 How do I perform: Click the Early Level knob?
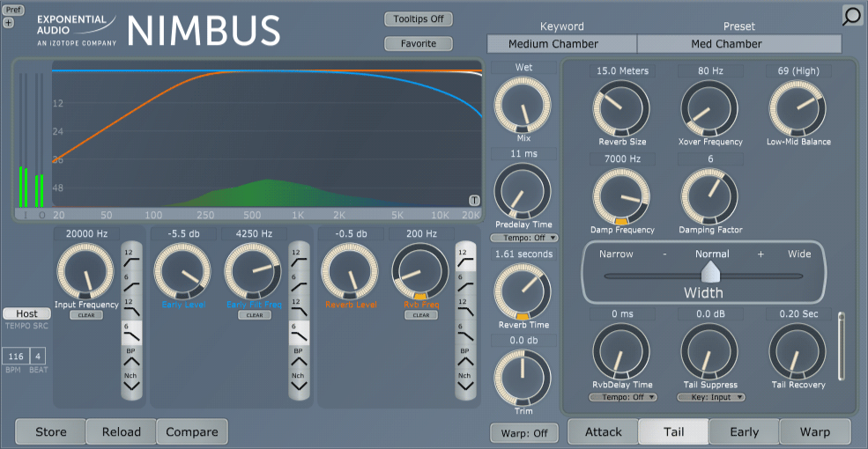click(182, 271)
